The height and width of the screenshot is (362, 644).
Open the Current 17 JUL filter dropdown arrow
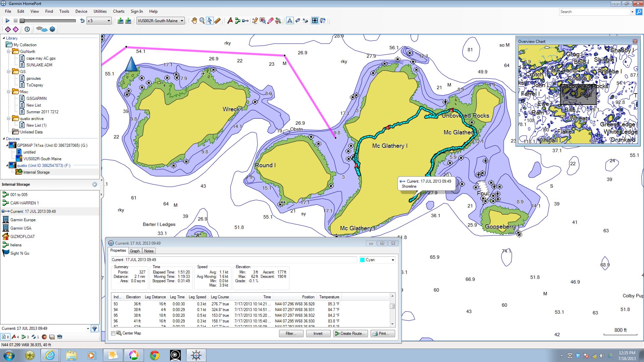pos(88,328)
